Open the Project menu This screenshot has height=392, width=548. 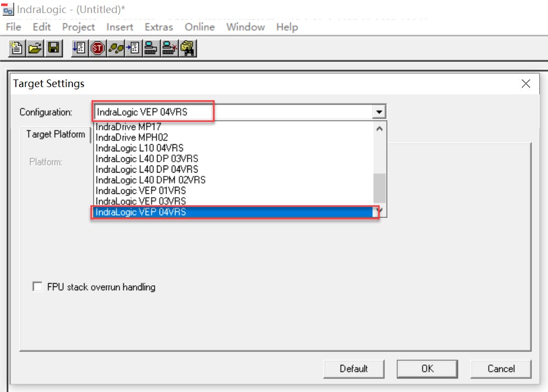(x=78, y=27)
